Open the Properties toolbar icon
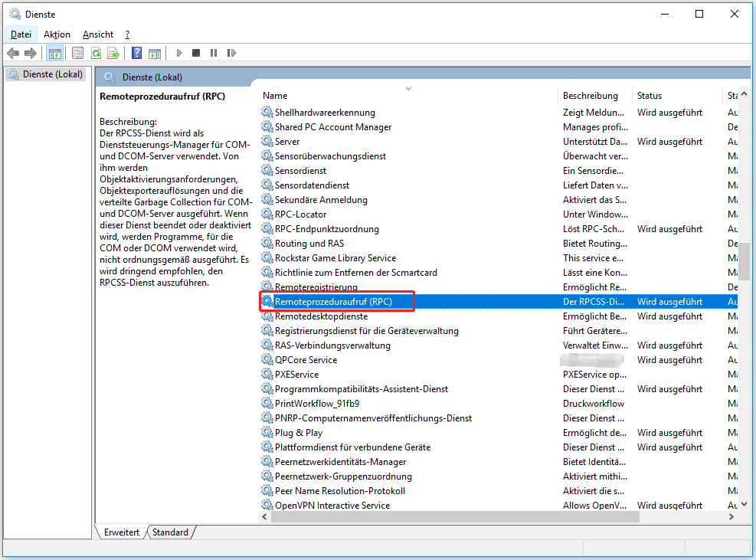 coord(77,53)
